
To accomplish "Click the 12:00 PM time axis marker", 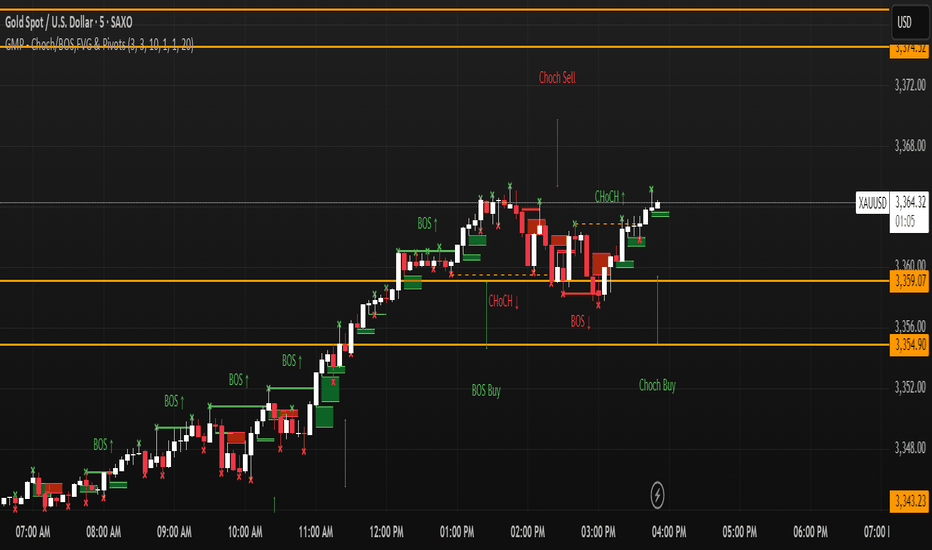I will [386, 532].
